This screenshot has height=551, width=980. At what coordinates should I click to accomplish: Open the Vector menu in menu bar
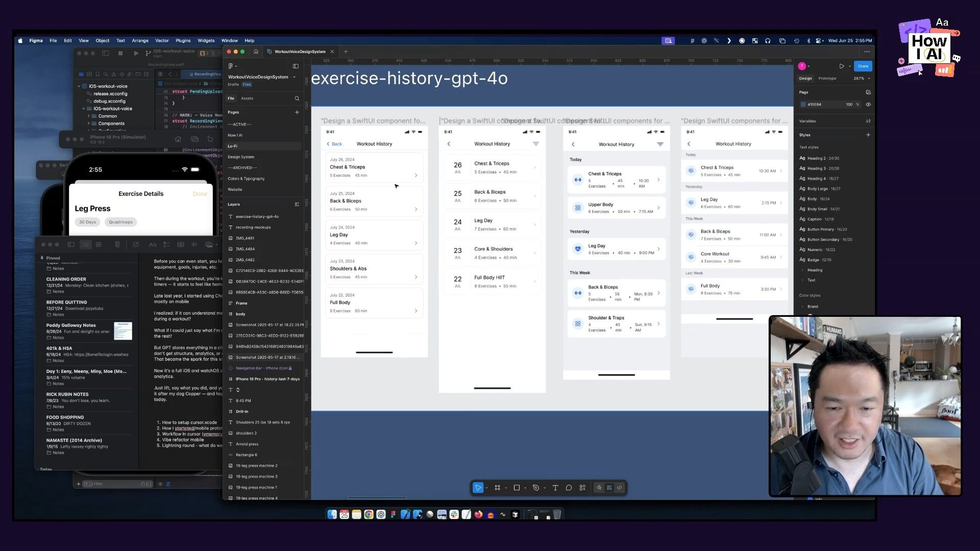(162, 40)
